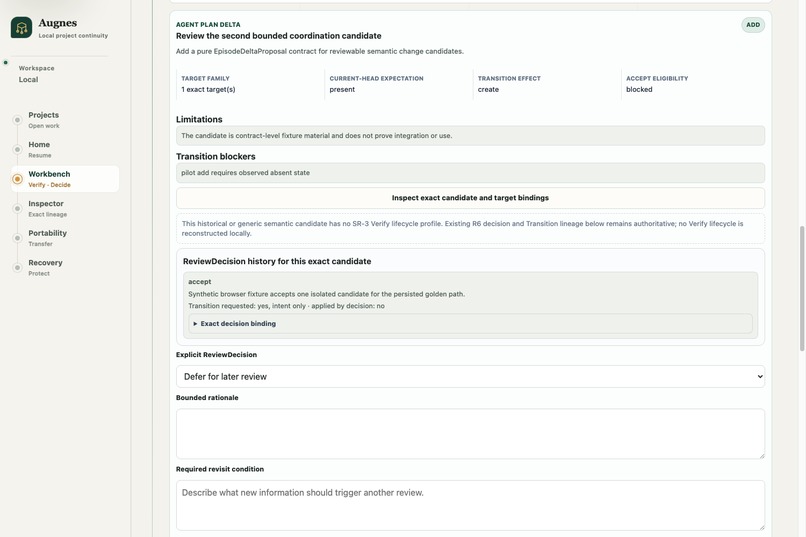Click Inspect exact candidate and target bindings
This screenshot has height=537, width=806.
(470, 198)
